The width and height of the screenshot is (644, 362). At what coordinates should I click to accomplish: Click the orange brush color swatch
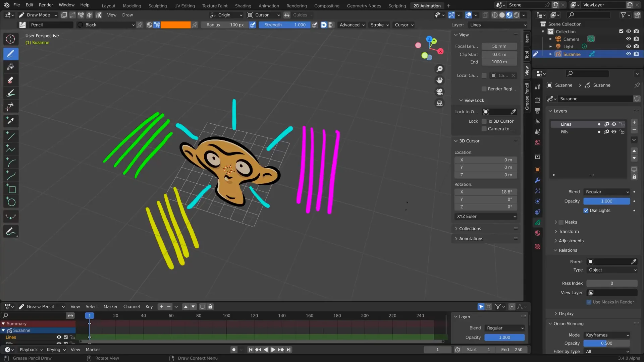point(175,25)
